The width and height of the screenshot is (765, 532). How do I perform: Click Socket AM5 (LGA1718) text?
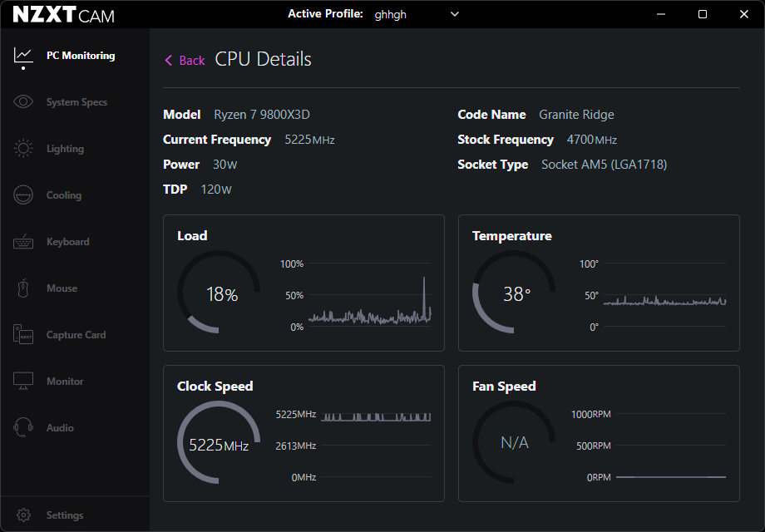[604, 165]
